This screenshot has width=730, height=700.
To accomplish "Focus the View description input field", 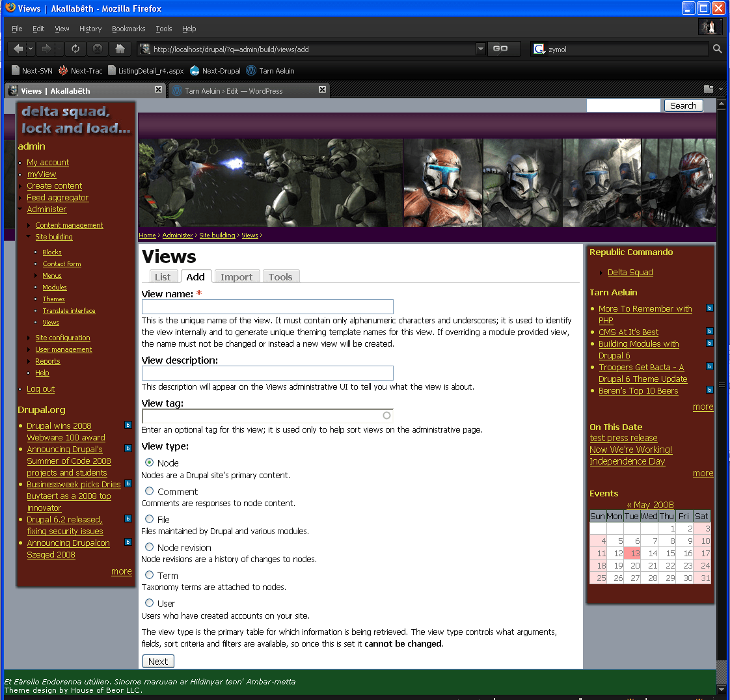I will point(267,373).
